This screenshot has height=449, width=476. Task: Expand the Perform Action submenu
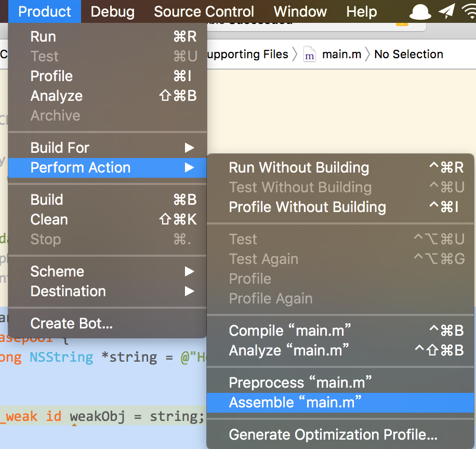pyautogui.click(x=108, y=167)
